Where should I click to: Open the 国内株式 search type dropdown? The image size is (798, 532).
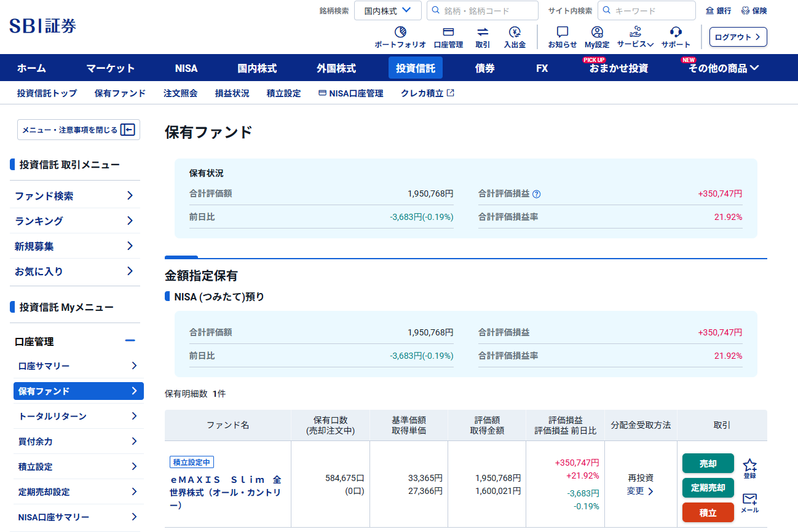(x=387, y=10)
